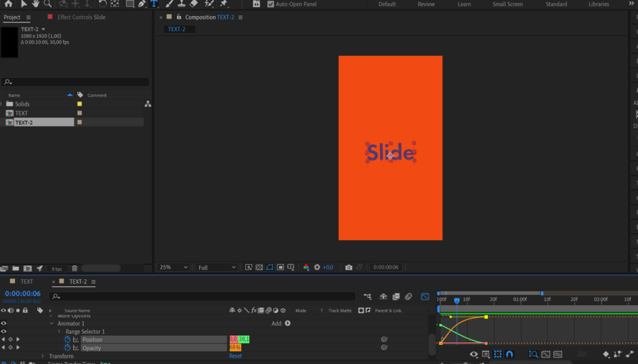Toggle Fast Previews icon
Viewport: 638px width, 364px height.
click(249, 268)
